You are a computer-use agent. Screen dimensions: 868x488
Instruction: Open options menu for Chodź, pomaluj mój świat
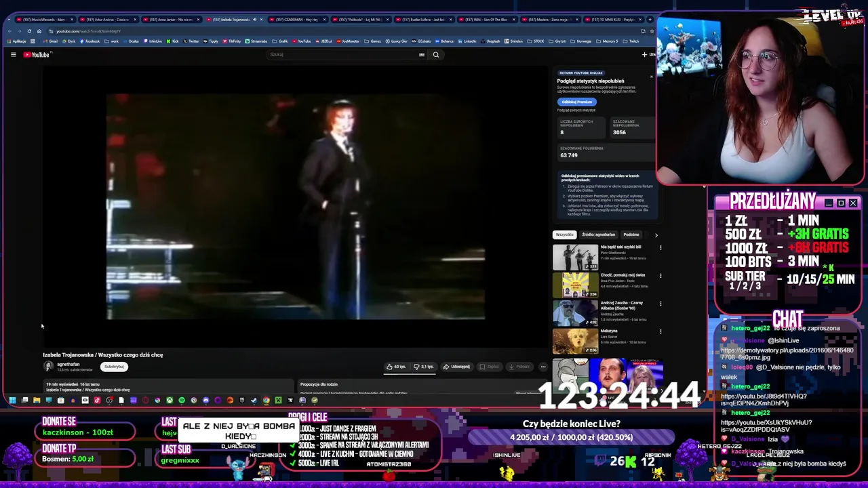tap(660, 276)
